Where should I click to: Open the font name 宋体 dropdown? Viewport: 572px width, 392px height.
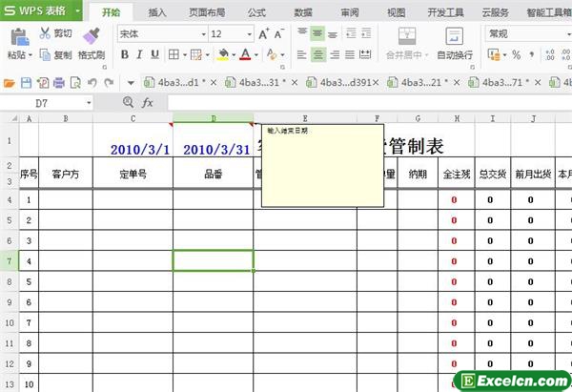[x=204, y=34]
